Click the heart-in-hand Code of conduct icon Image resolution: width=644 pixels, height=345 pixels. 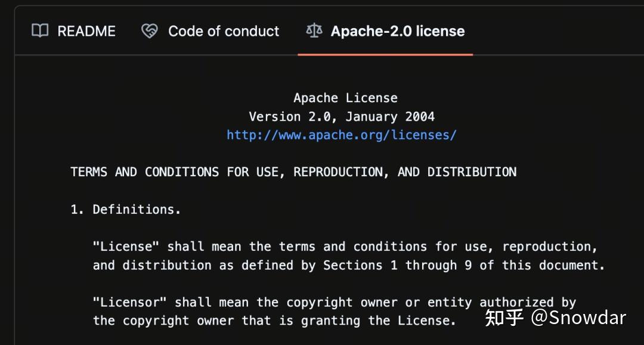[x=149, y=31]
